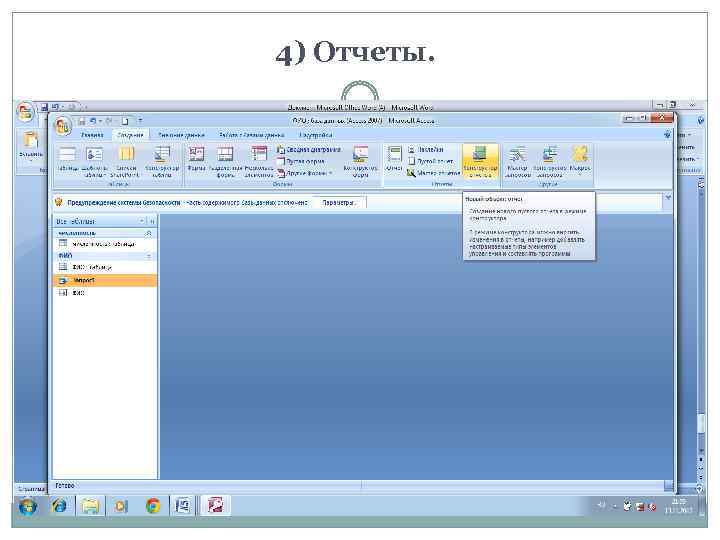Image resolution: width=720 pixels, height=540 pixels.
Task: Switch to the Надстройки tab
Action: click(x=315, y=135)
